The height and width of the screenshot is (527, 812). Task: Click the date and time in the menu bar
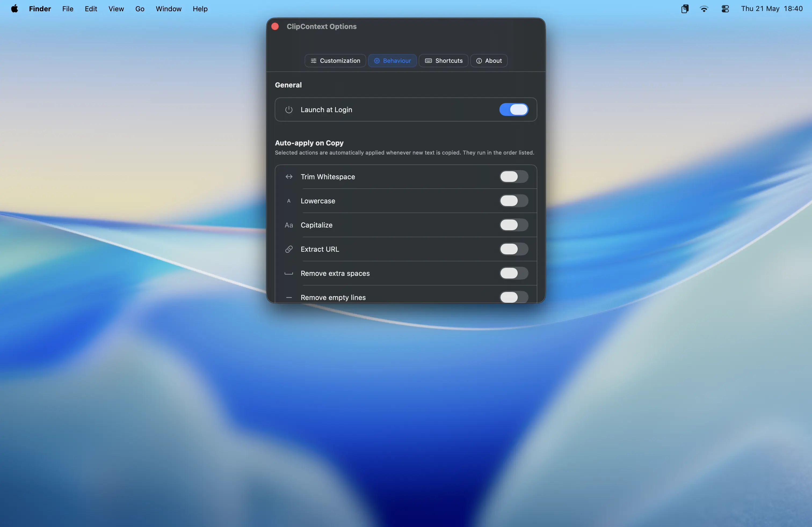pyautogui.click(x=772, y=9)
